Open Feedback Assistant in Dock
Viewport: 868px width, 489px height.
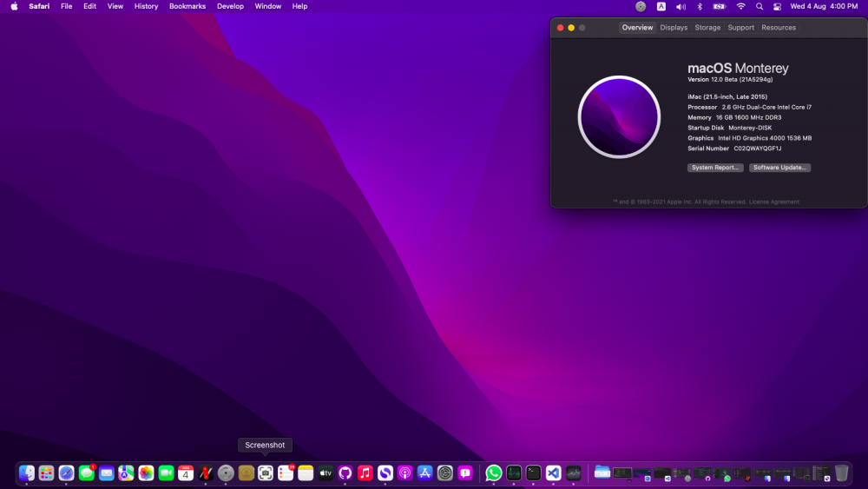pos(465,473)
